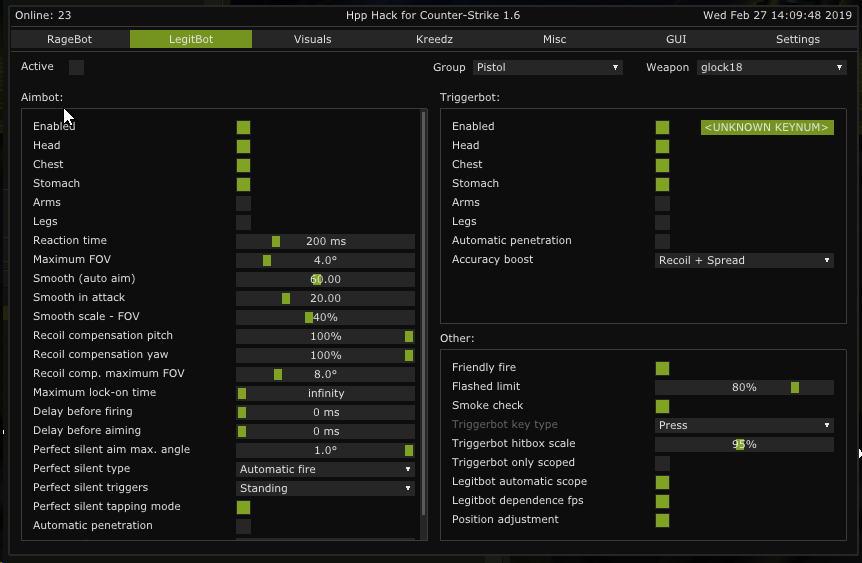Enable Triggerbot only scoped
The image size is (862, 563).
point(662,463)
